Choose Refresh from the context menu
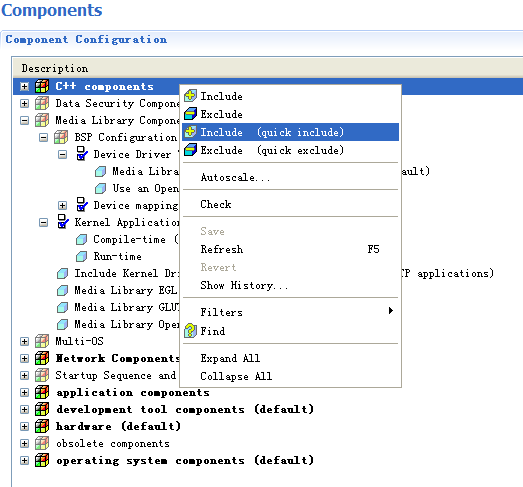The image size is (523, 487). [291, 249]
